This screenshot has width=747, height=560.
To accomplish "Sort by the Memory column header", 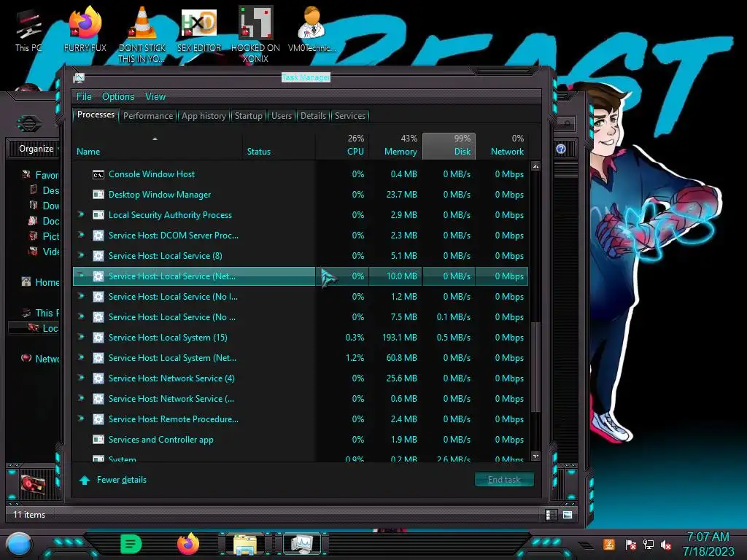I will point(395,146).
